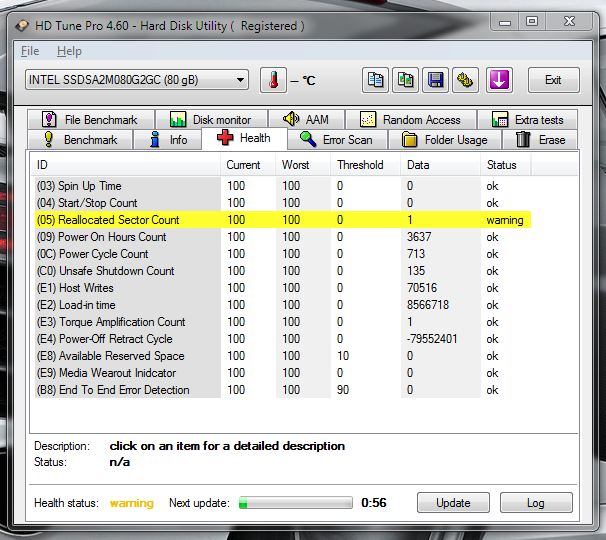Select the (C0) Unsafe Shutdown Count row
The height and width of the screenshot is (540, 606).
[283, 271]
